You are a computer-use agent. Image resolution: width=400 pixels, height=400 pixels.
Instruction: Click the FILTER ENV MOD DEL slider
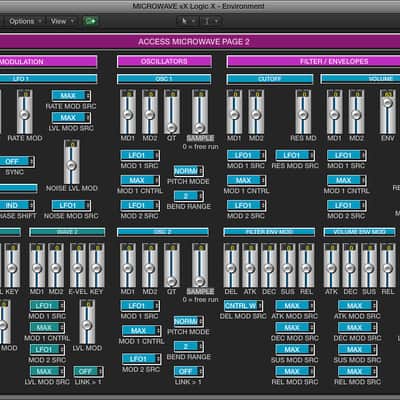(231, 265)
